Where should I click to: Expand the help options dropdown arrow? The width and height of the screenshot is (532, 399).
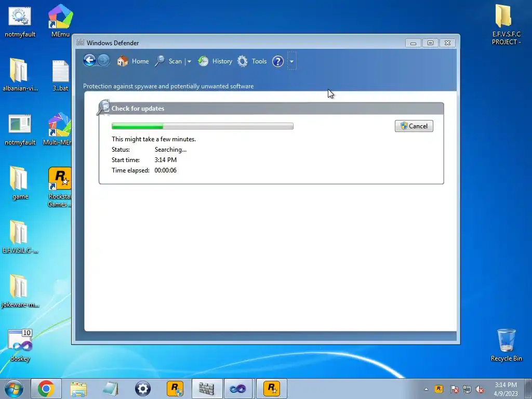pyautogui.click(x=291, y=61)
